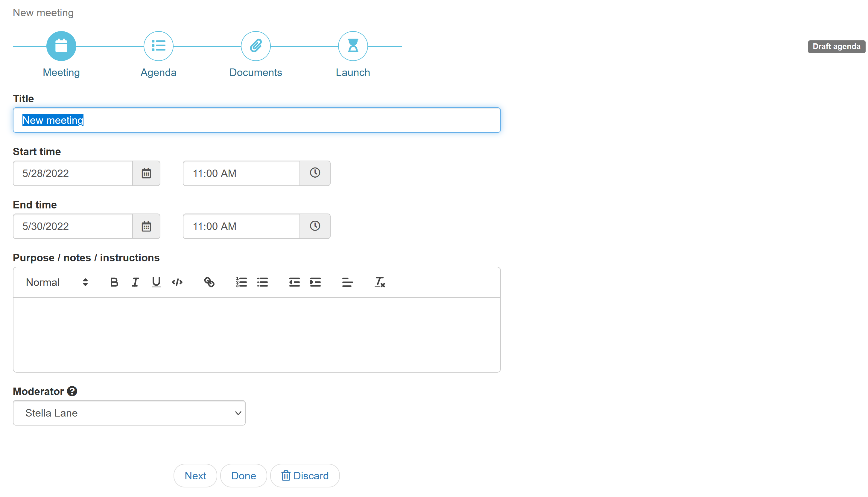Show Moderator help tooltip
Image resolution: width=868 pixels, height=497 pixels.
pyautogui.click(x=72, y=391)
